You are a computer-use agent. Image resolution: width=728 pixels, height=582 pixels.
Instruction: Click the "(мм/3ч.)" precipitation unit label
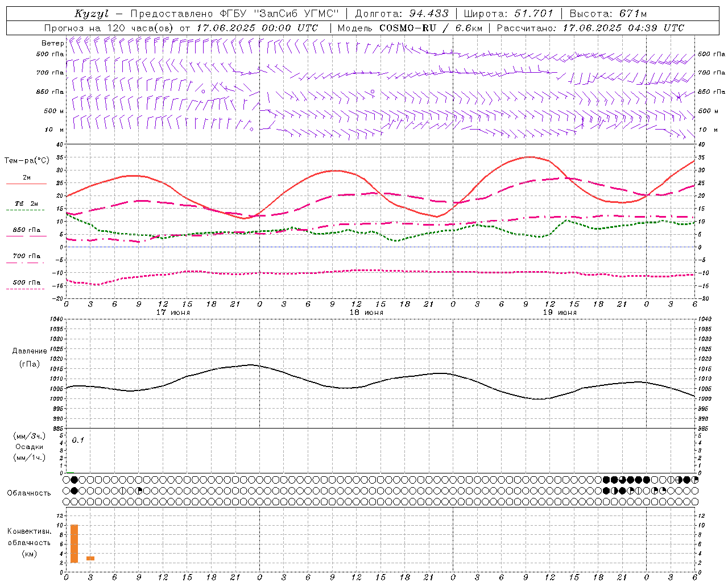(x=30, y=436)
